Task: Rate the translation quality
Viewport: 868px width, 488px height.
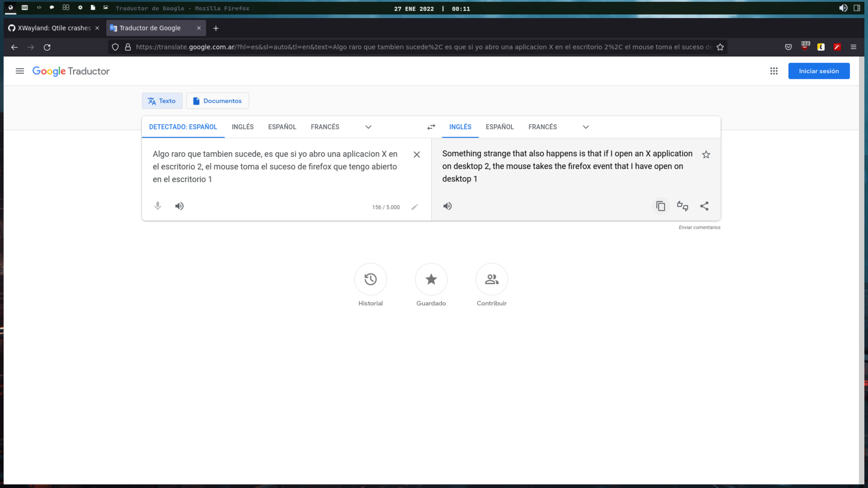Action: click(x=683, y=206)
